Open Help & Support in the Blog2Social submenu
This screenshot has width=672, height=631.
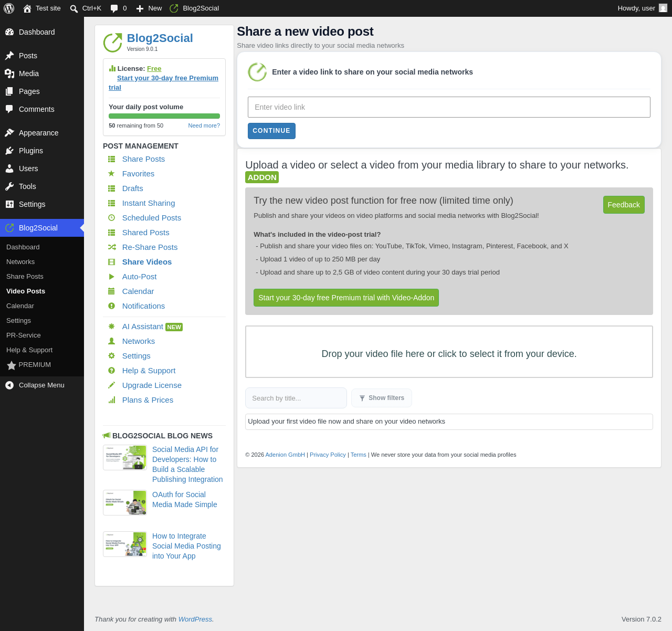pos(29,350)
